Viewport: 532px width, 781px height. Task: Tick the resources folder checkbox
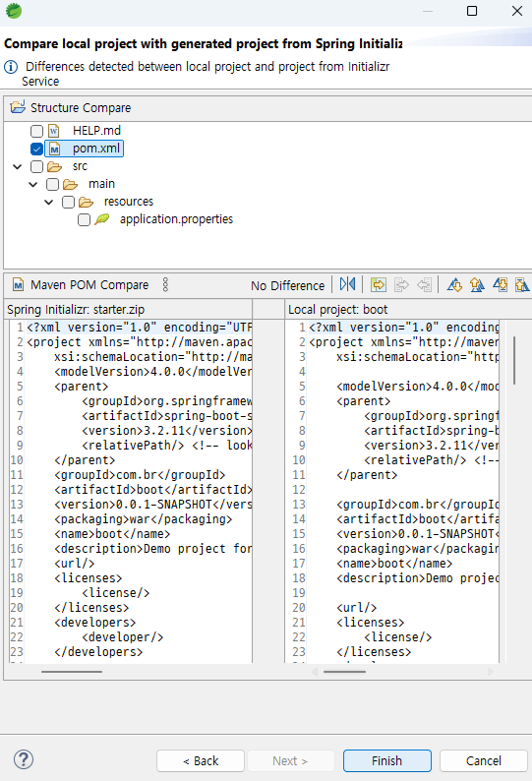coord(68,202)
